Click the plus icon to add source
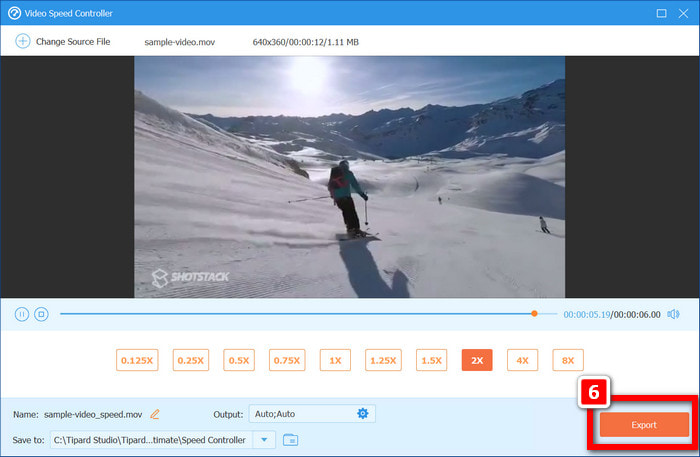The image size is (700, 457). (22, 42)
